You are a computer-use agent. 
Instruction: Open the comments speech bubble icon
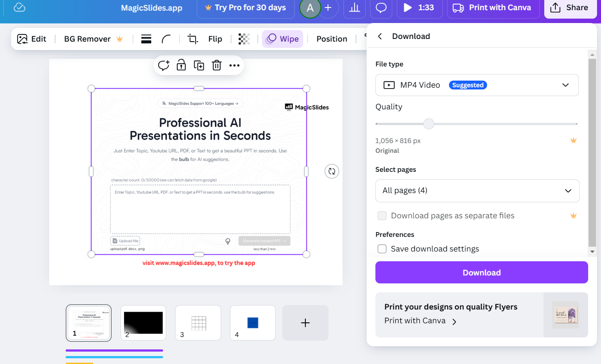(x=381, y=8)
